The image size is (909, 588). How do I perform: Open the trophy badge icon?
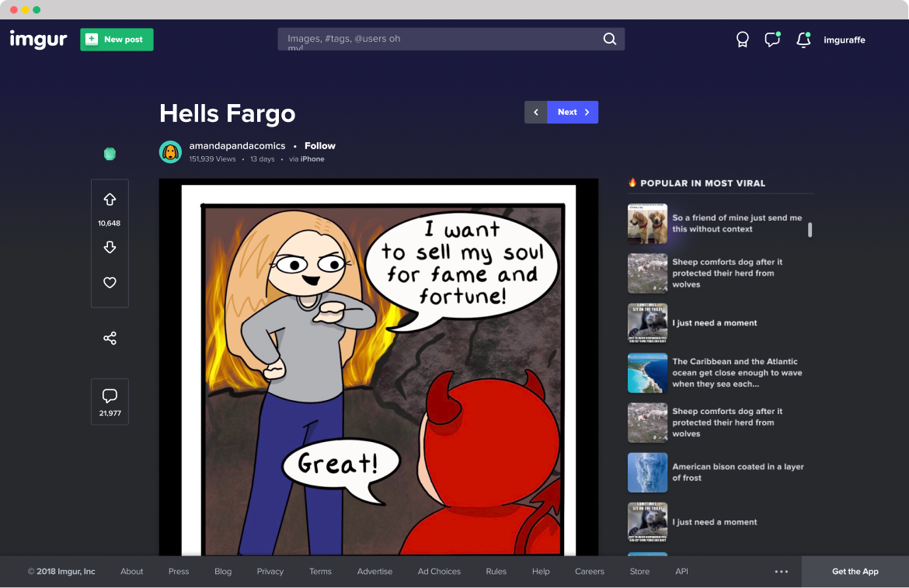tap(743, 40)
